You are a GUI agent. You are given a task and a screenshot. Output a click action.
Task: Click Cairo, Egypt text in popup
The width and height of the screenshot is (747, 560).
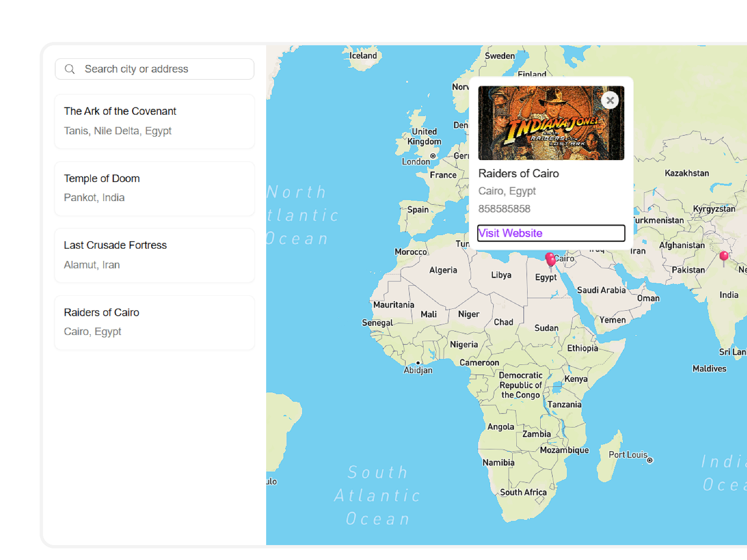click(x=507, y=191)
